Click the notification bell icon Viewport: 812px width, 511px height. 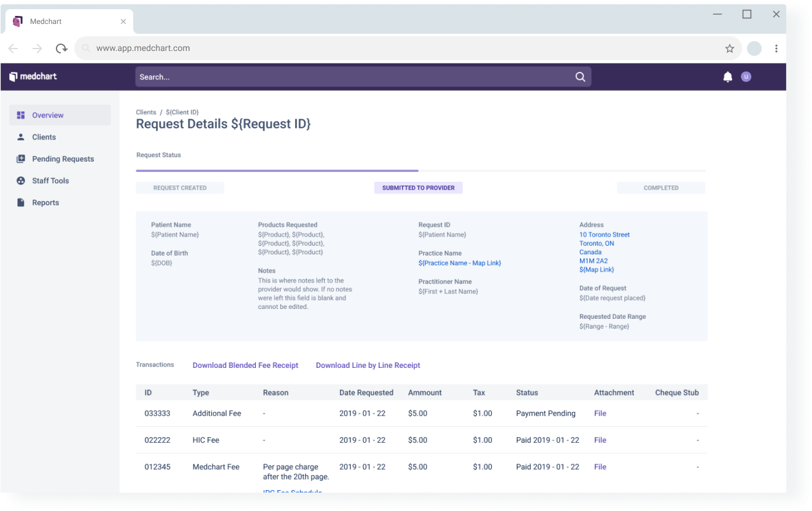pos(727,77)
